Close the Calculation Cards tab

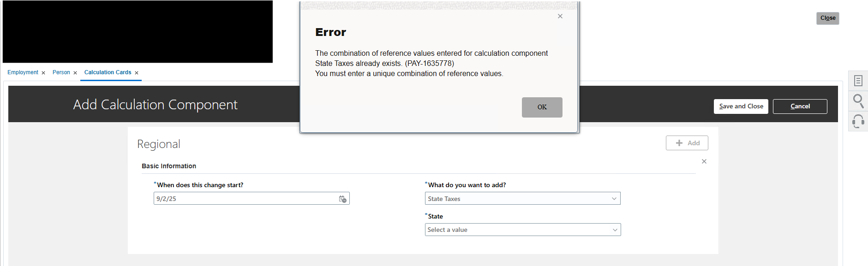pos(137,73)
